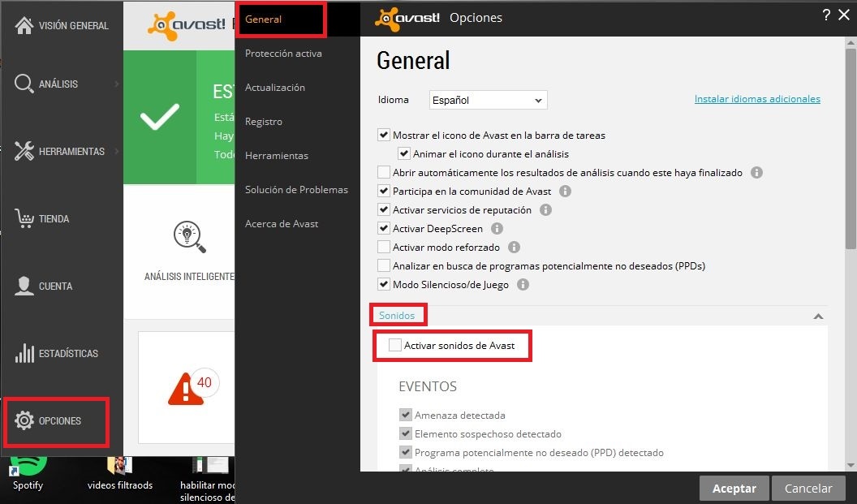Enable Abrir automáticamente los resultados checkbox
The image size is (857, 504).
pos(384,173)
